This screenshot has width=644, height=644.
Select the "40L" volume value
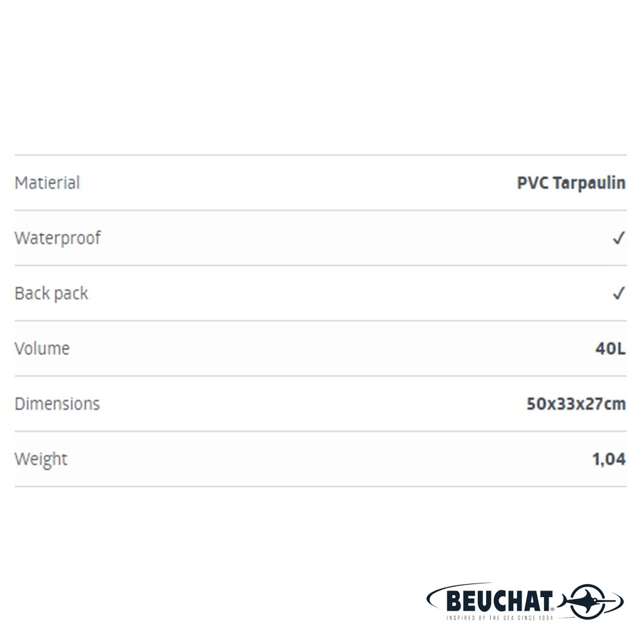click(610, 349)
